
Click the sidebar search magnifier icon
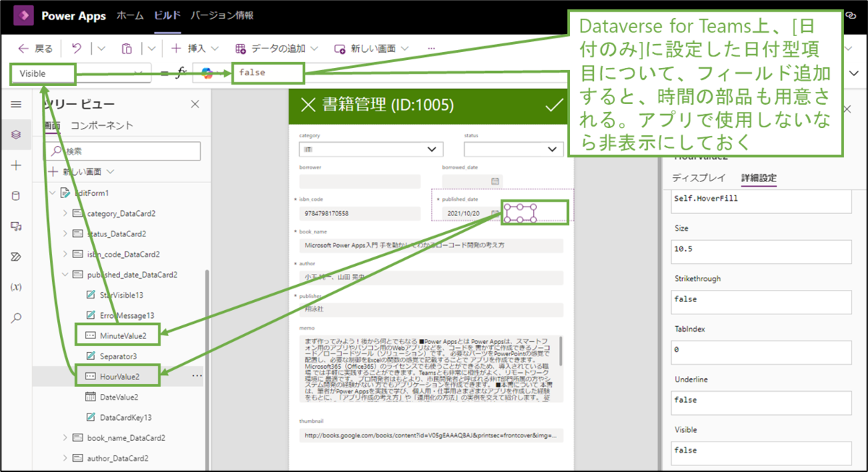pyautogui.click(x=16, y=317)
